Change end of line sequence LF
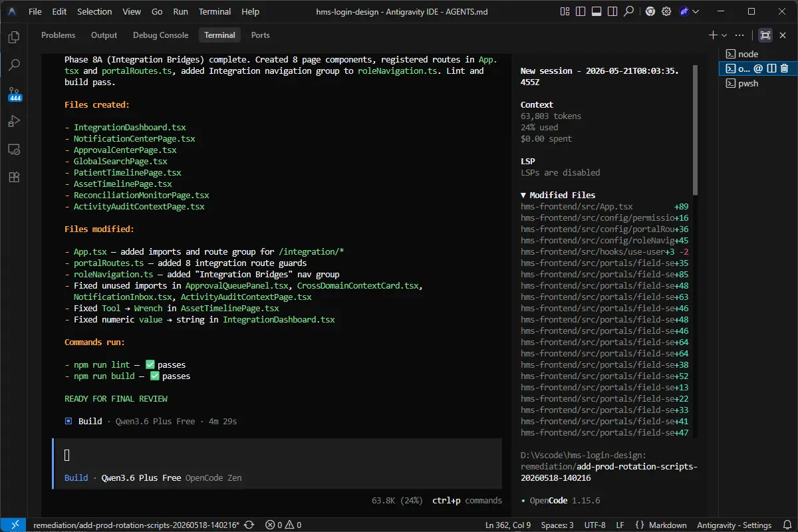The width and height of the screenshot is (798, 532). [620, 525]
